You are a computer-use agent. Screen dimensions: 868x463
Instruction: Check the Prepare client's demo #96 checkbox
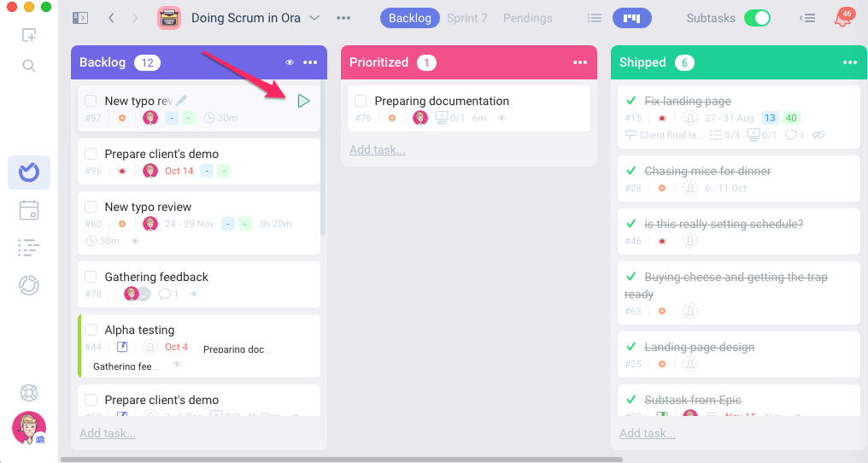[x=91, y=154]
